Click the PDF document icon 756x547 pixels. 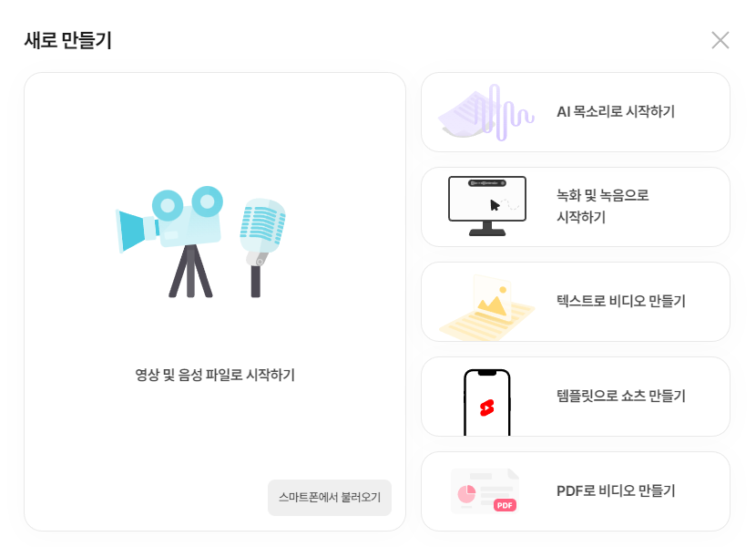point(485,490)
